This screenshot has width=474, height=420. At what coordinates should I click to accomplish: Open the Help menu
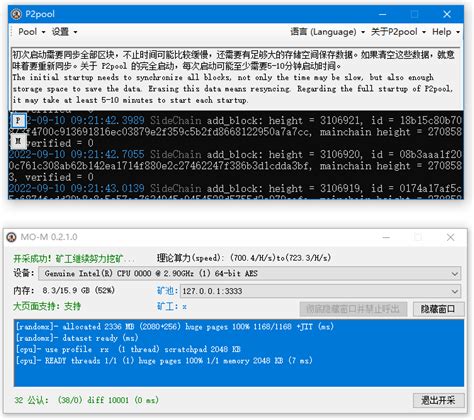[x=446, y=32]
